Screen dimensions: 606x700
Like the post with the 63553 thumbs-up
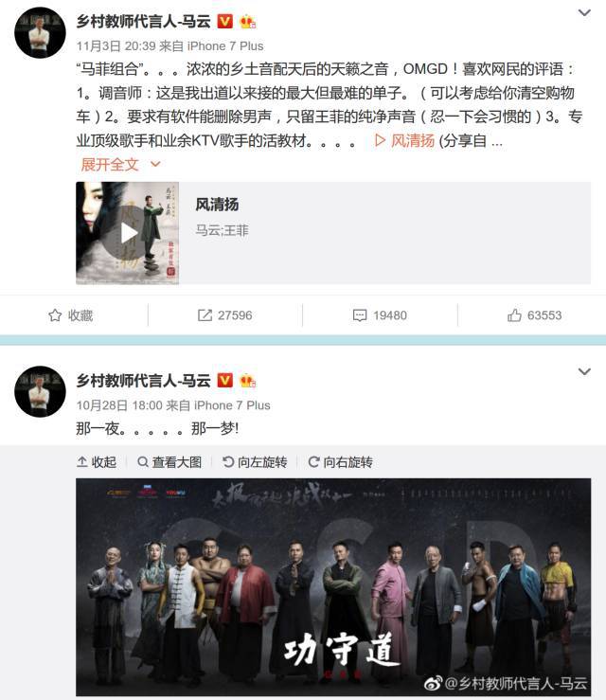514,315
